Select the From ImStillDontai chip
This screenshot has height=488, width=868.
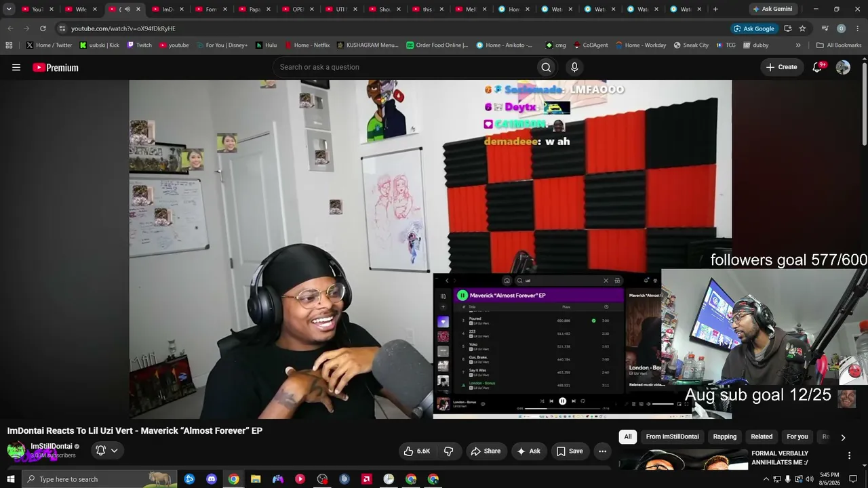coord(672,437)
